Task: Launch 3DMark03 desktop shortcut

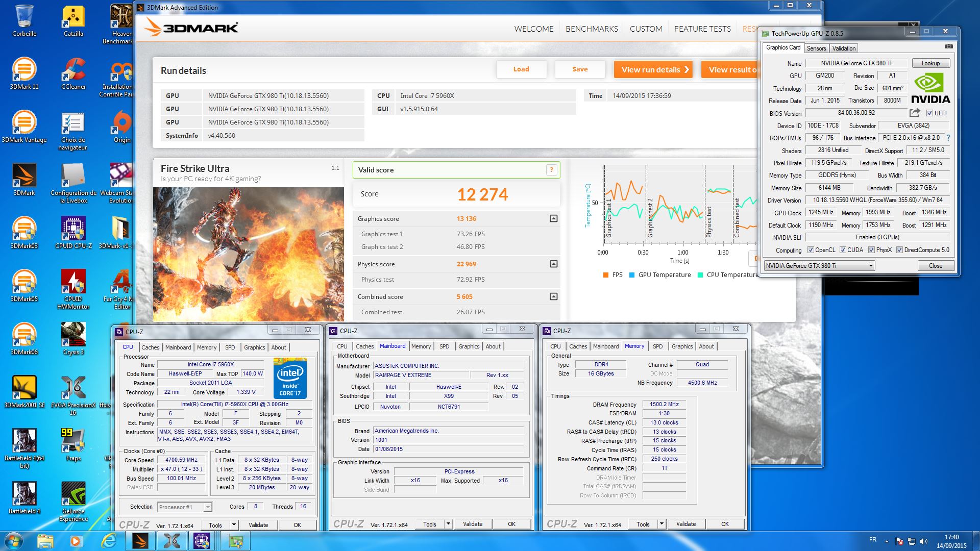Action: click(24, 233)
